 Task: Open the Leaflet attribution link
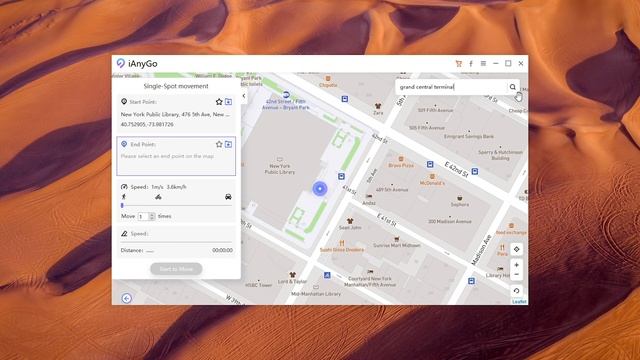click(519, 302)
